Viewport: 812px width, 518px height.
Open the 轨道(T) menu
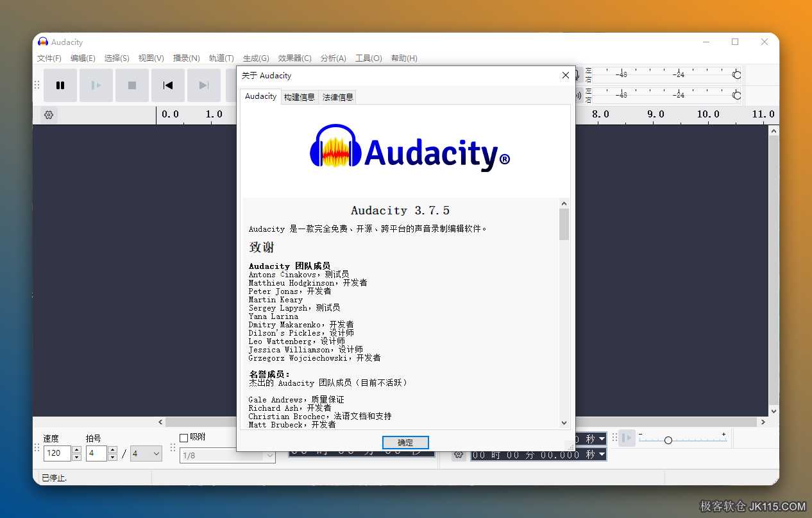[x=221, y=58]
